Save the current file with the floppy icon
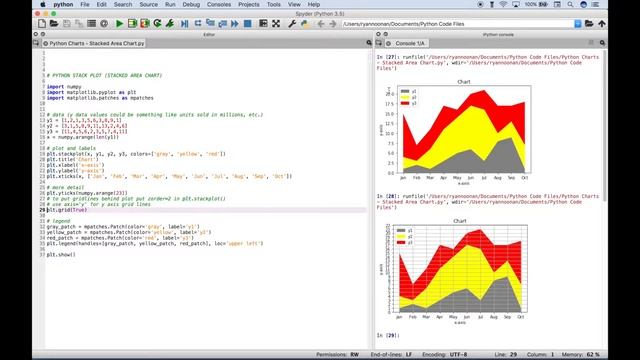640x360 pixels. (x=67, y=24)
